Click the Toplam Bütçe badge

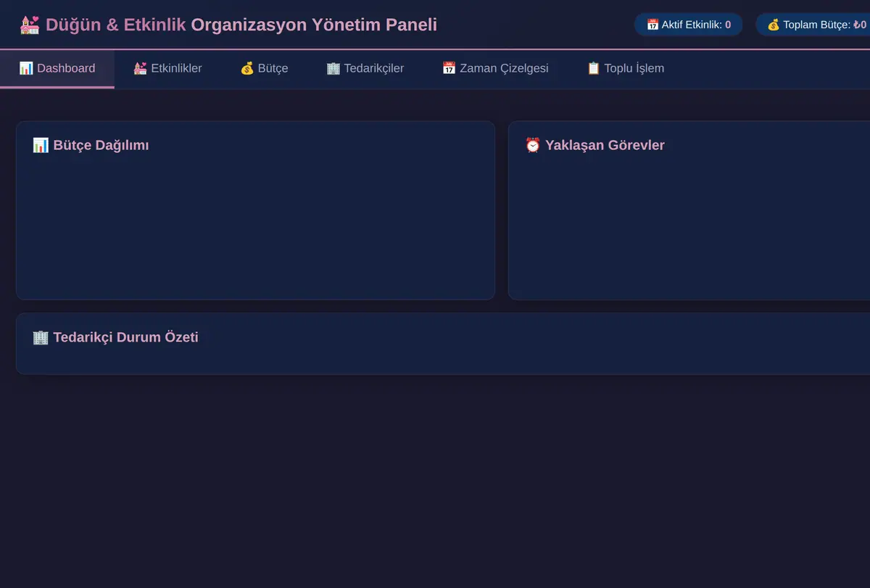pyautogui.click(x=813, y=25)
